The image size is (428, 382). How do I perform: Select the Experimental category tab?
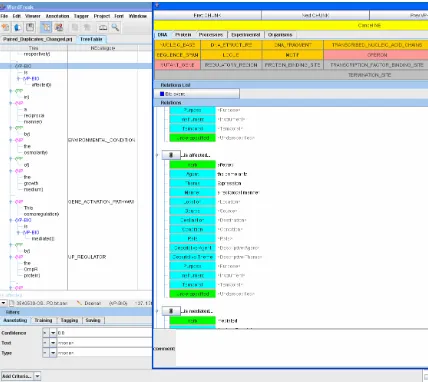tap(246, 35)
